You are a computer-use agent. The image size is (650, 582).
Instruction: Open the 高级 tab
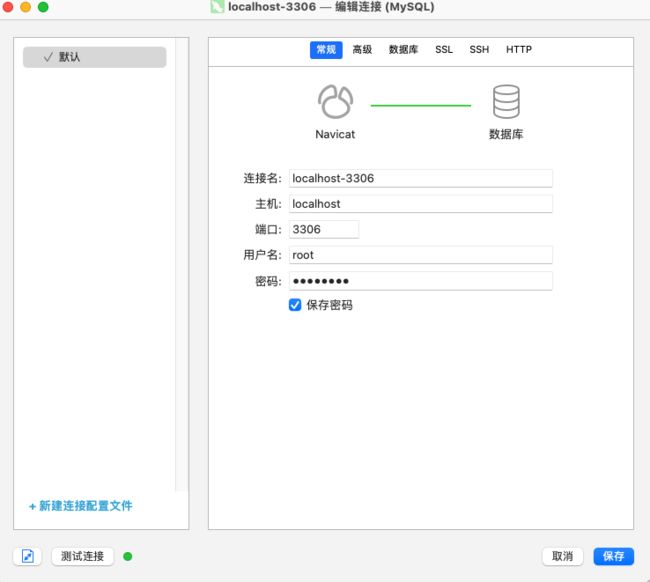pyautogui.click(x=362, y=50)
